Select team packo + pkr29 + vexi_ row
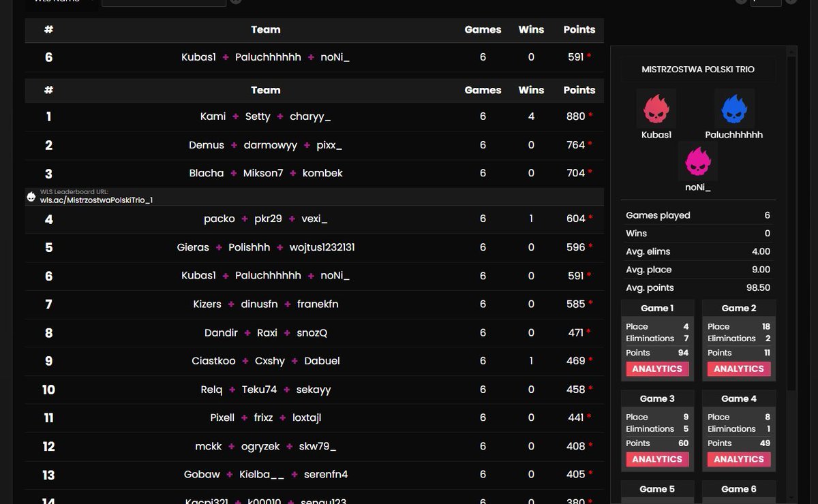Screen dimensions: 818x504 (314, 219)
